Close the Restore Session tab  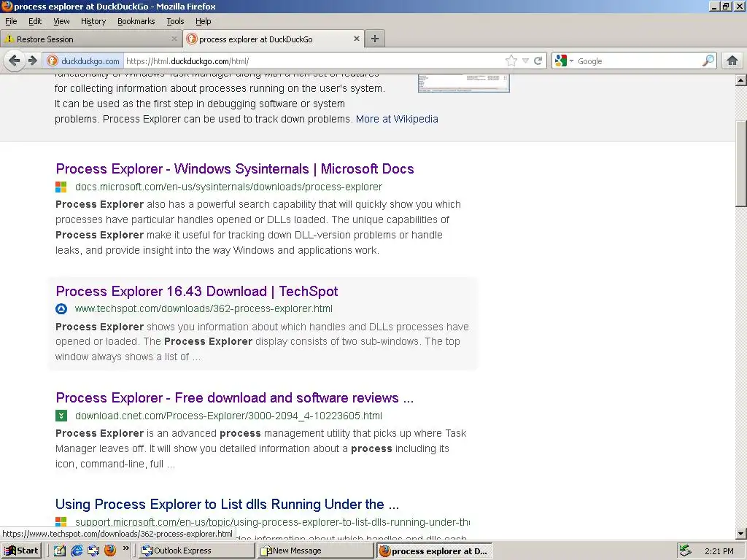point(174,39)
